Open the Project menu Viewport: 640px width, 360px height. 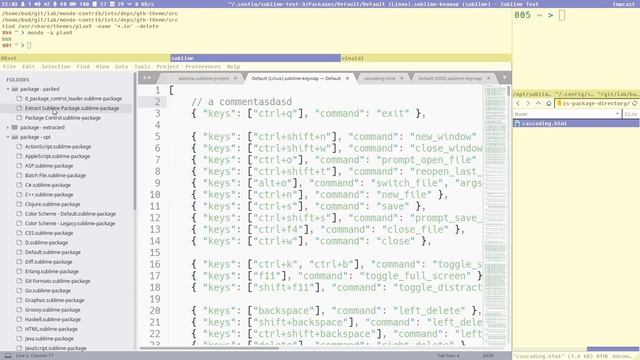(x=168, y=67)
